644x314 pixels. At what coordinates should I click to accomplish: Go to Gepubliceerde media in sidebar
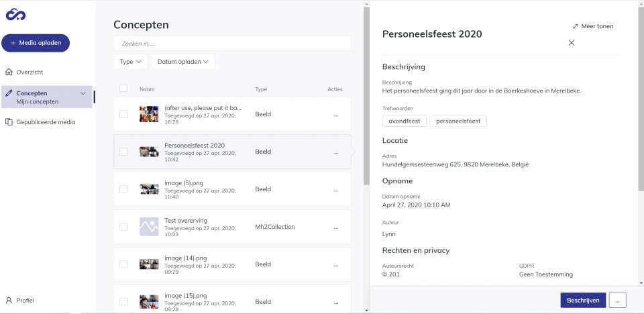46,122
